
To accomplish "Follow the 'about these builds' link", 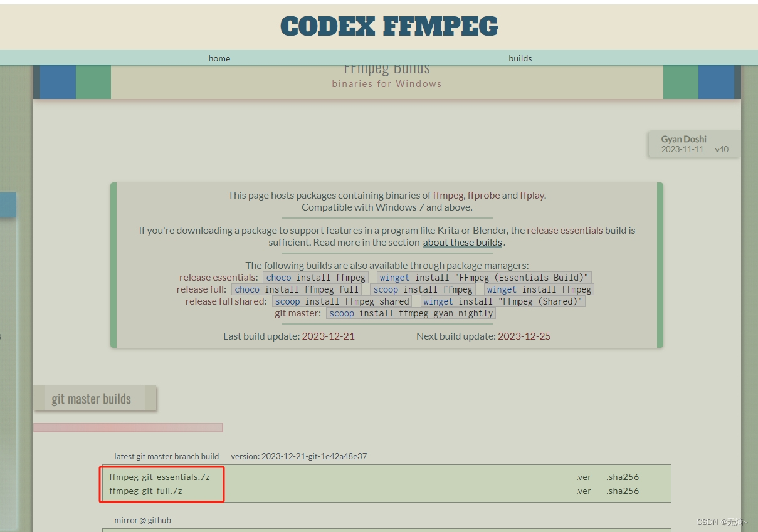I will [463, 243].
